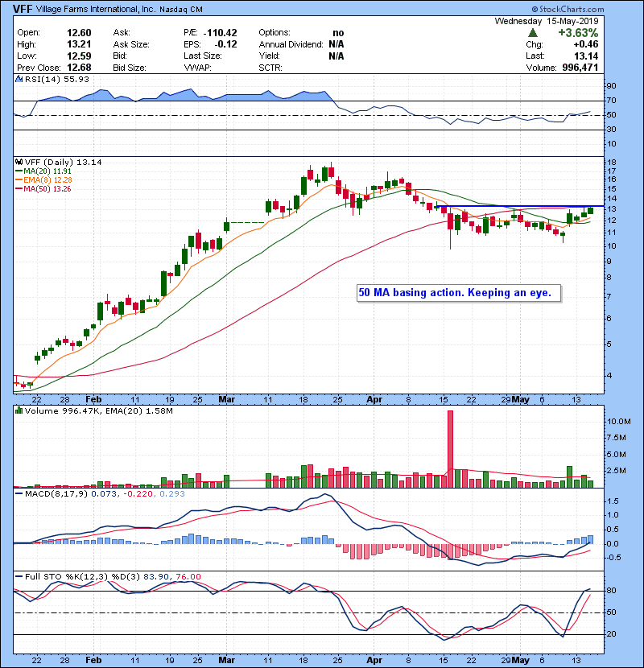Screen dimensions: 644x668
Task: Click the MA(20) 11.91 legend entry
Action: (44, 171)
